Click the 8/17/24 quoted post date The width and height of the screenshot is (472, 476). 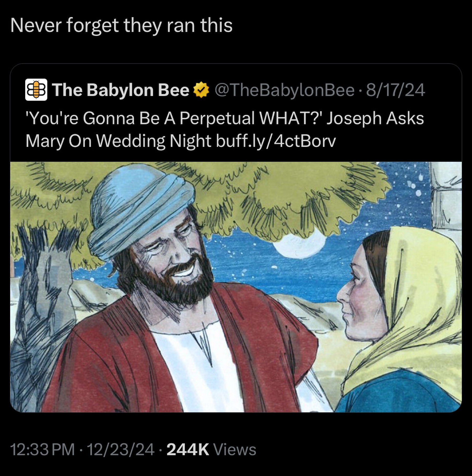395,90
